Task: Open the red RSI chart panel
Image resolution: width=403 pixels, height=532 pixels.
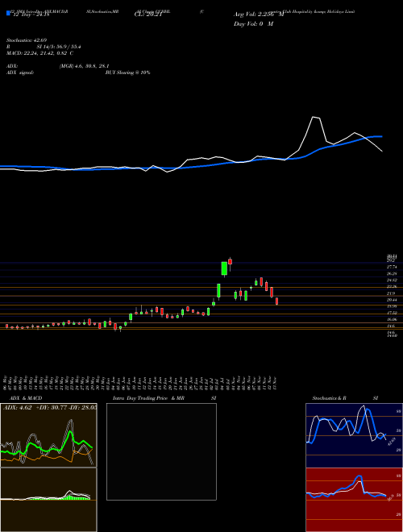Action: pos(354,500)
